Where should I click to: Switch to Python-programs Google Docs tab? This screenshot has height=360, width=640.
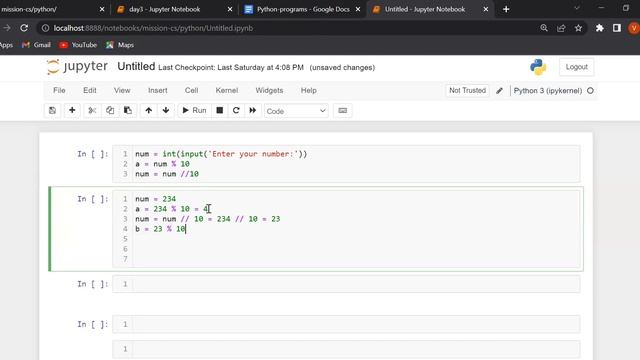point(303,9)
